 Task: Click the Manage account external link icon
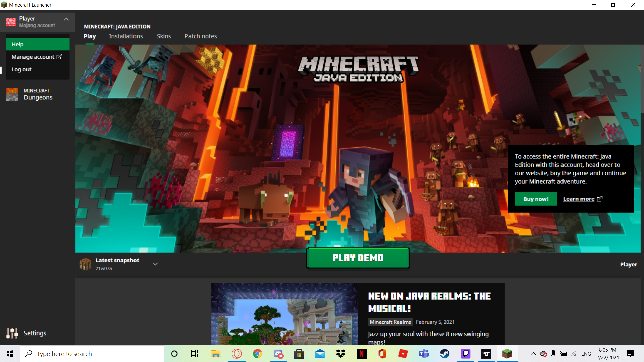59,57
